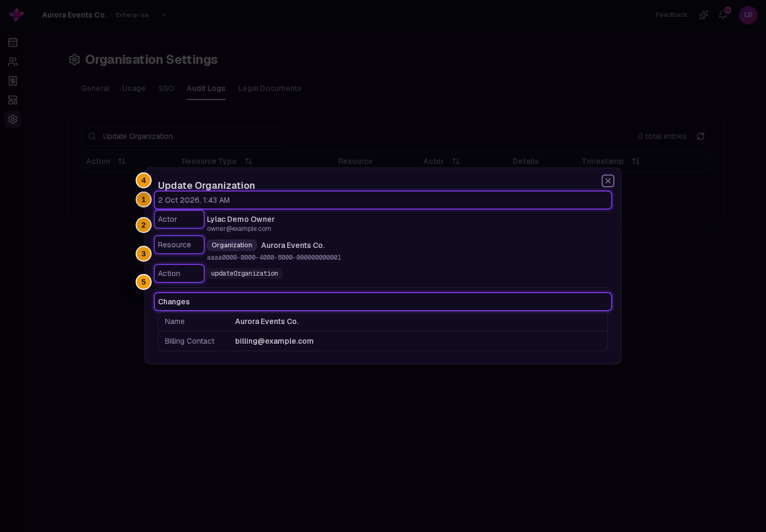Viewport: 766px width, 532px height.
Task: Sort by the Actor column arrows
Action: pos(456,161)
